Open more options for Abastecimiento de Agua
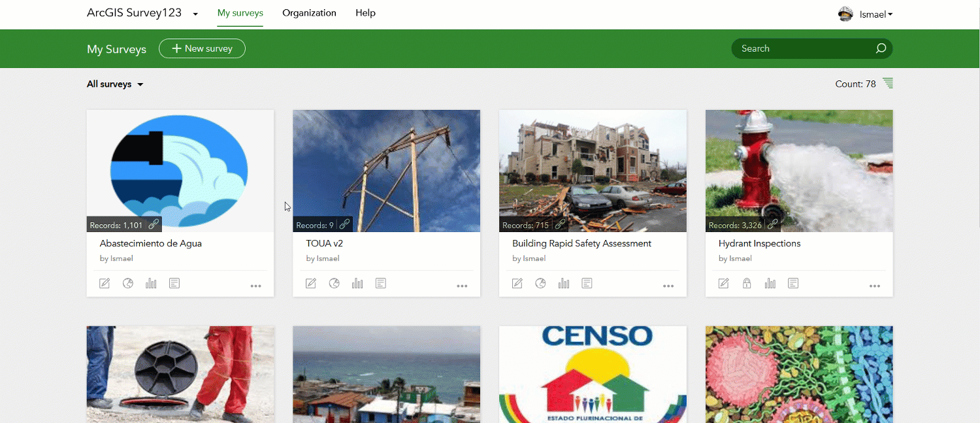 (x=255, y=286)
